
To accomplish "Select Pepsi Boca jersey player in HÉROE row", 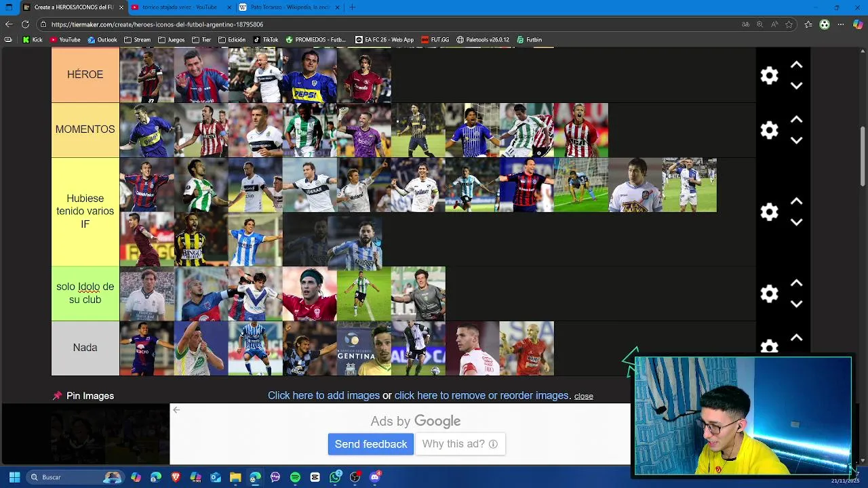I will click(x=309, y=75).
